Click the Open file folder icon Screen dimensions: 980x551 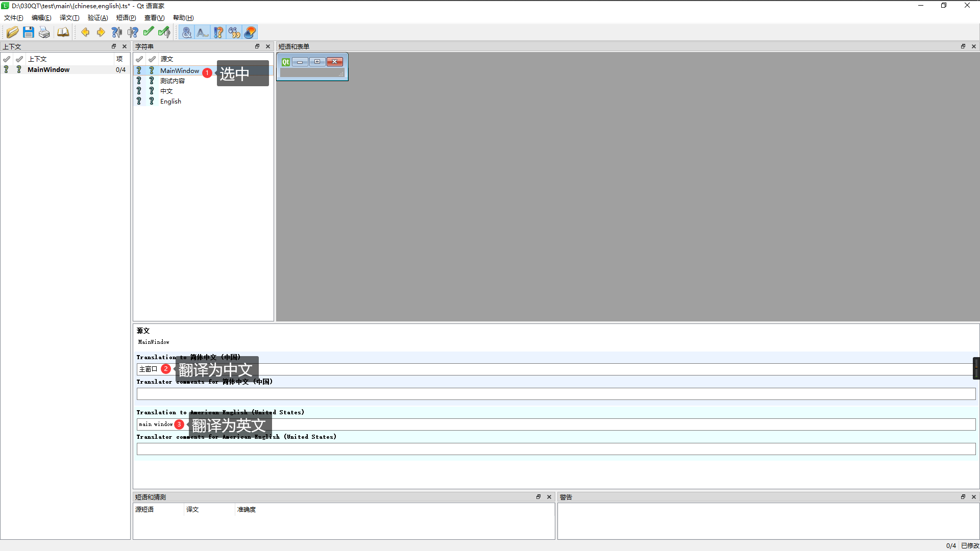click(x=13, y=33)
